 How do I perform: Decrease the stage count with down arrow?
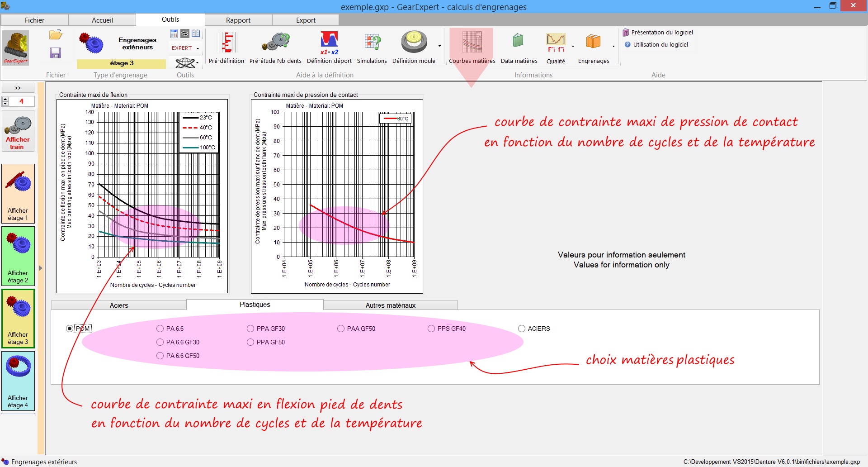click(x=5, y=104)
